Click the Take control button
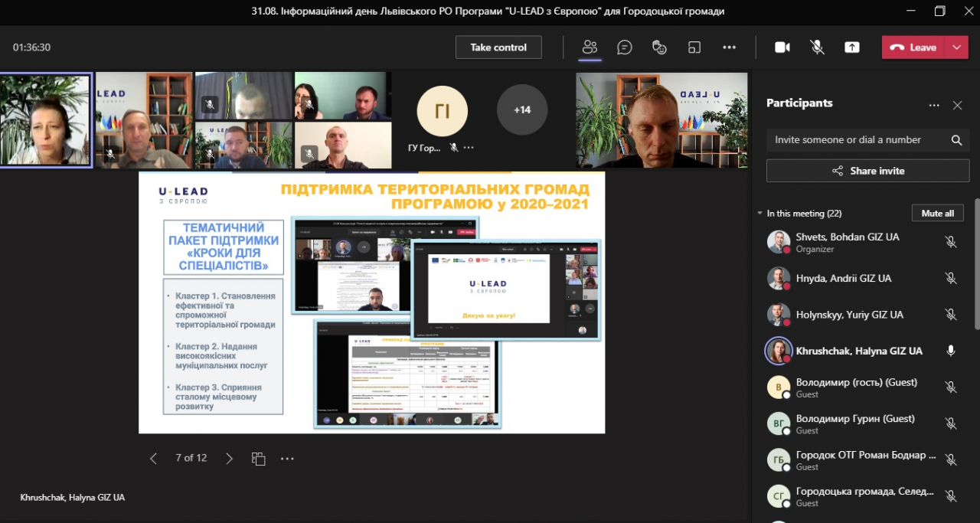Viewport: 980px width, 523px height. 498,47
